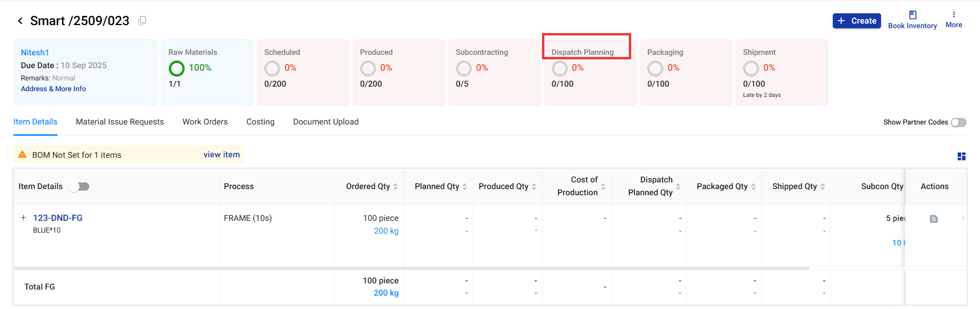This screenshot has width=980, height=309.
Task: Click the Create button
Action: (856, 21)
